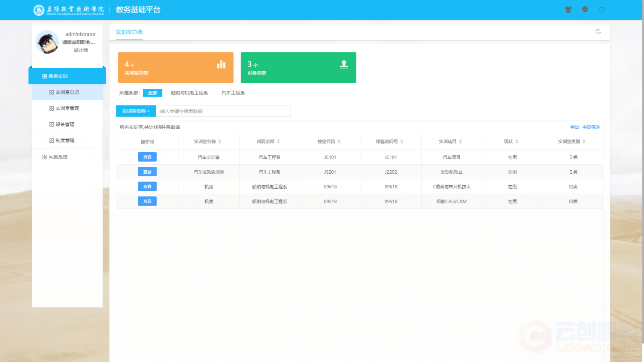Sort by 实训室类别 column arrows
Screen dimensions: 644x362
coord(584,142)
